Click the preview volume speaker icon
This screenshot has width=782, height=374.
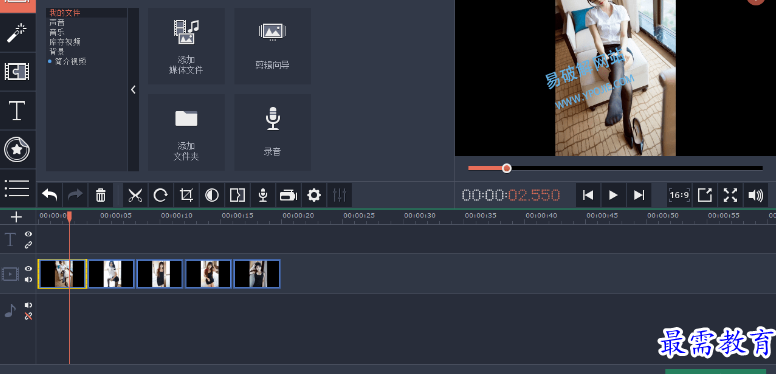[756, 195]
